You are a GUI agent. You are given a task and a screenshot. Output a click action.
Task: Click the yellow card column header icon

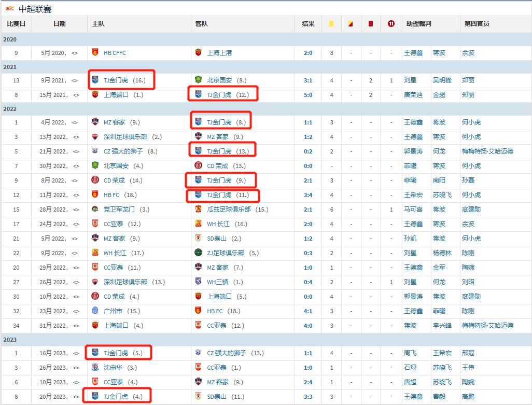click(x=331, y=24)
